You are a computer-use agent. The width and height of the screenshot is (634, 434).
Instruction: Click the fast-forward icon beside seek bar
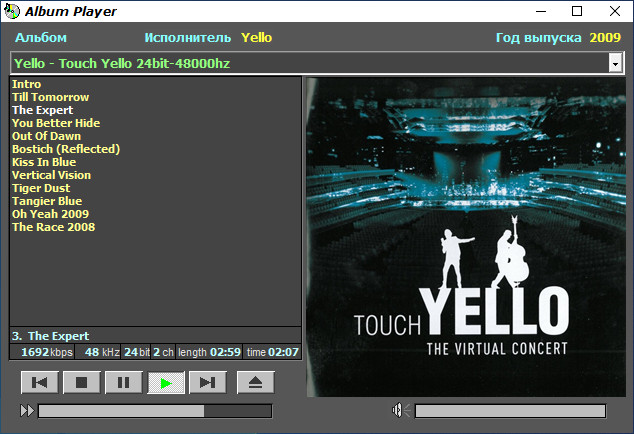[27, 411]
